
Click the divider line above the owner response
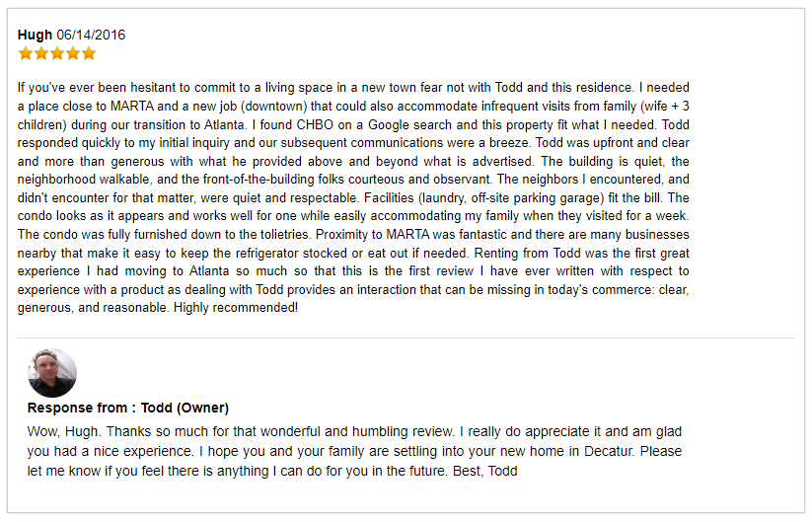coord(406,338)
